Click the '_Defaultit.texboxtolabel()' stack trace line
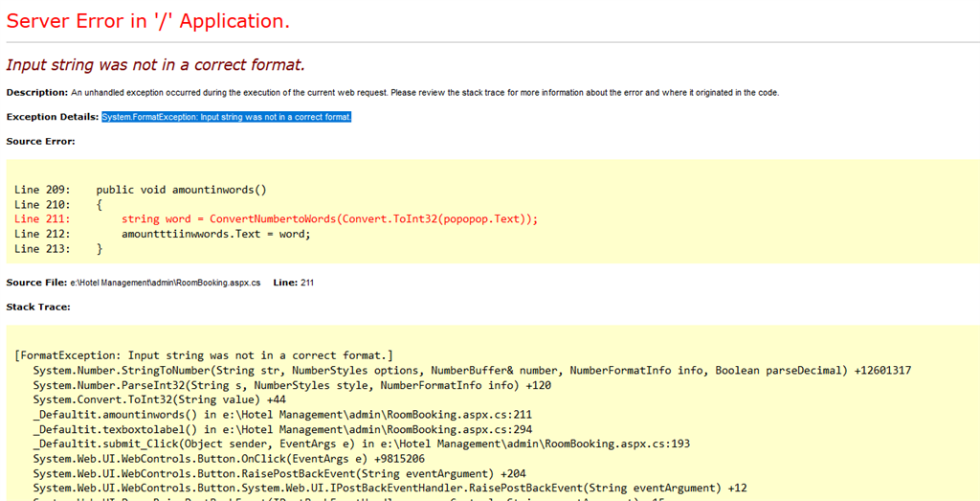Image resolution: width=980 pixels, height=501 pixels. point(282,429)
